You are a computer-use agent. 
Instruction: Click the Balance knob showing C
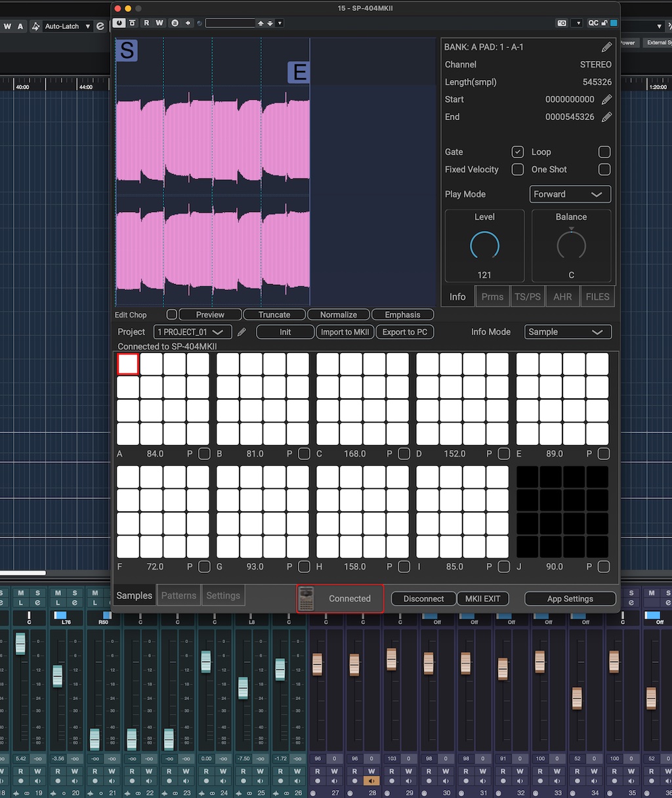571,245
